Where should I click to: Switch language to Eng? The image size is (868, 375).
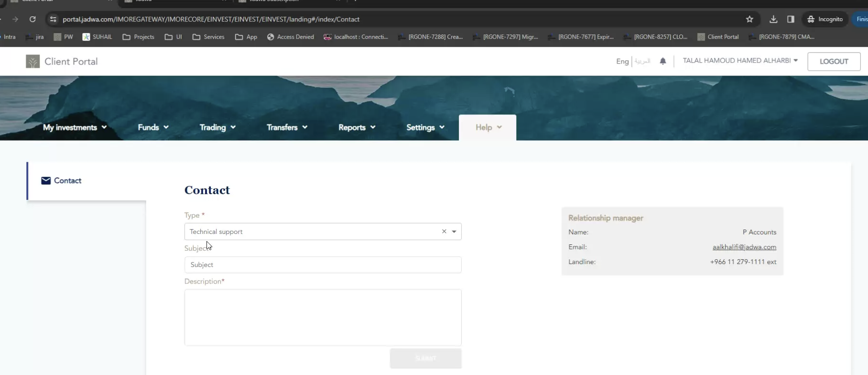click(x=622, y=61)
